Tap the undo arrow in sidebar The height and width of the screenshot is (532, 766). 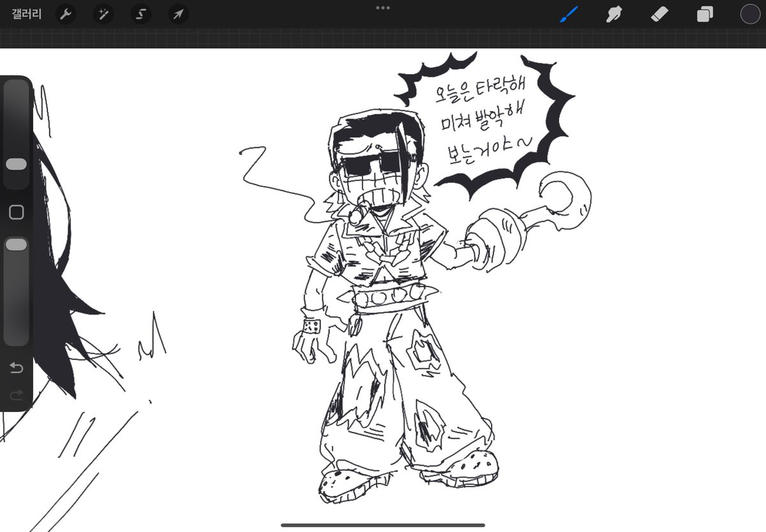point(16,368)
